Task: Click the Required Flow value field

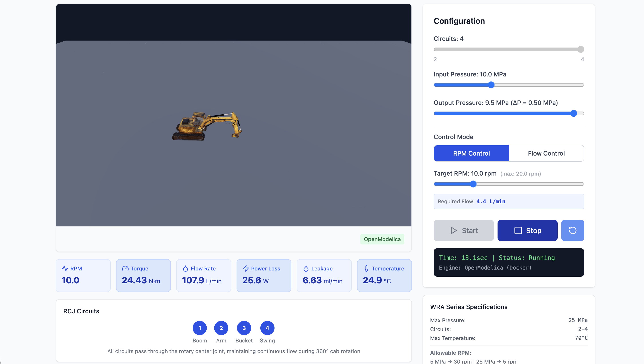Action: tap(509, 201)
